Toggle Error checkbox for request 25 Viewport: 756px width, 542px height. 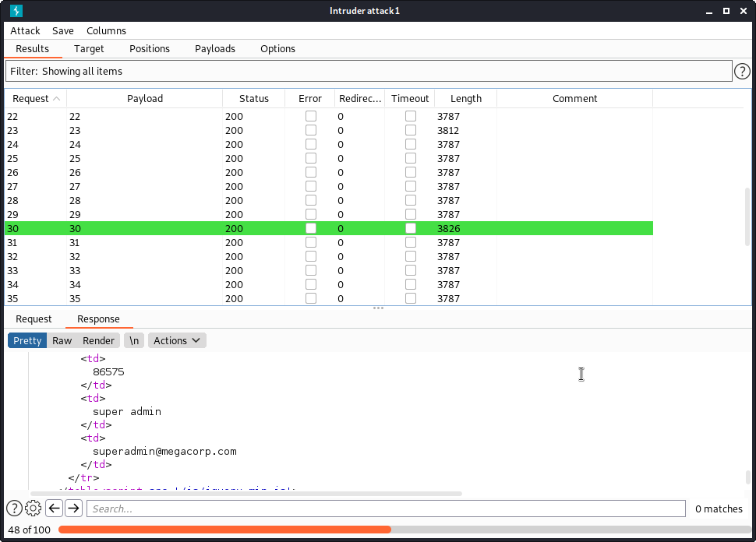point(311,158)
